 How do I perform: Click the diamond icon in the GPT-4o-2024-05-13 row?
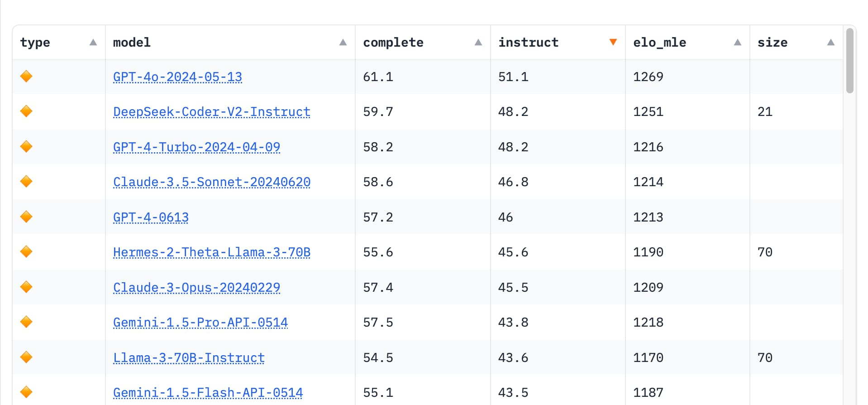26,76
